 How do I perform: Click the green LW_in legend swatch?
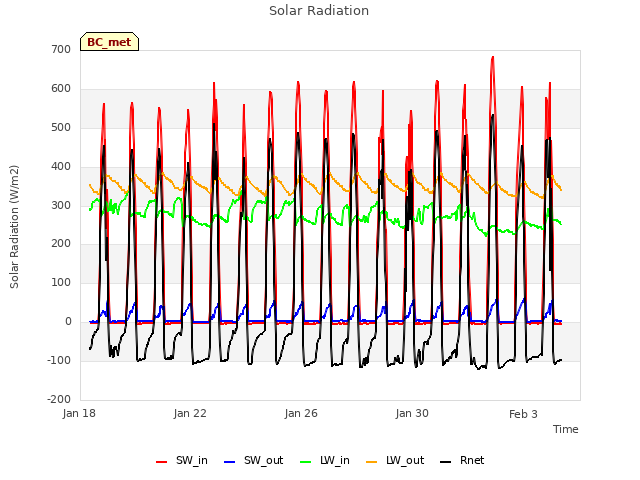305,462
